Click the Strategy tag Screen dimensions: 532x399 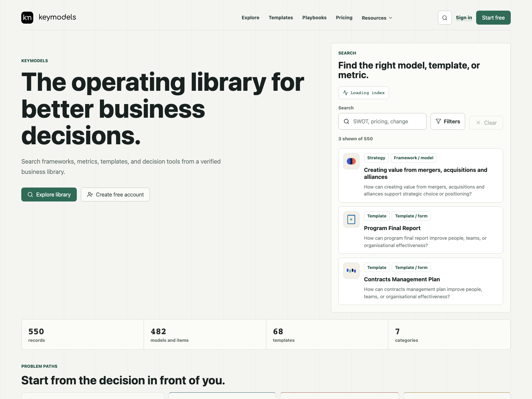[376, 158]
